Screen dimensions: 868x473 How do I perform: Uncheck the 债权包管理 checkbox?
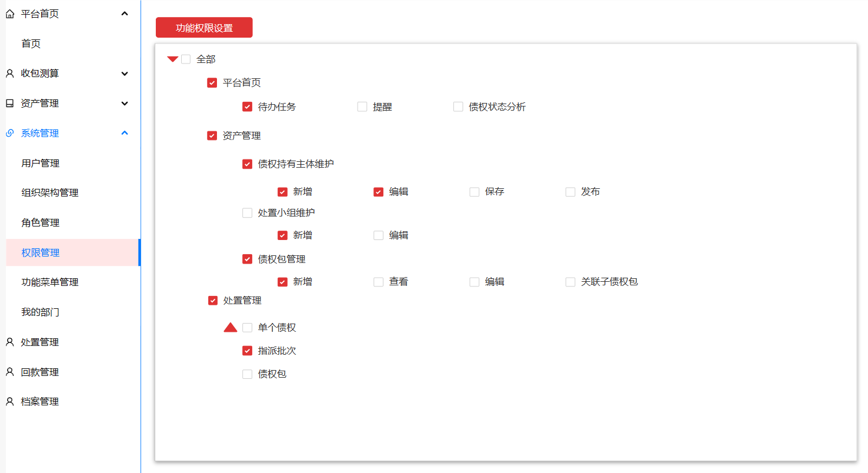tap(248, 259)
